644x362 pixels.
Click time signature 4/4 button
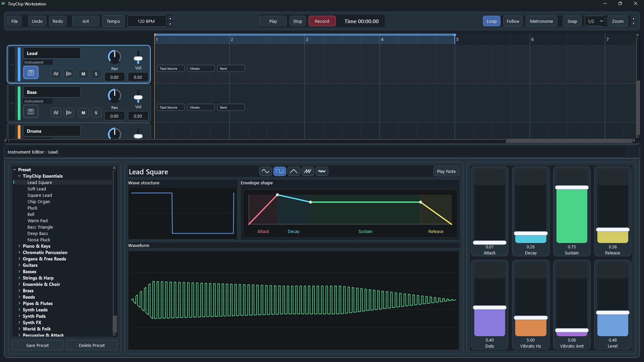click(86, 21)
